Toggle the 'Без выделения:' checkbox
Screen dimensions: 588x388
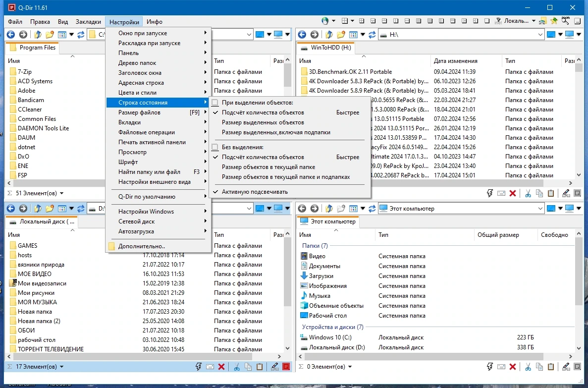[215, 147]
